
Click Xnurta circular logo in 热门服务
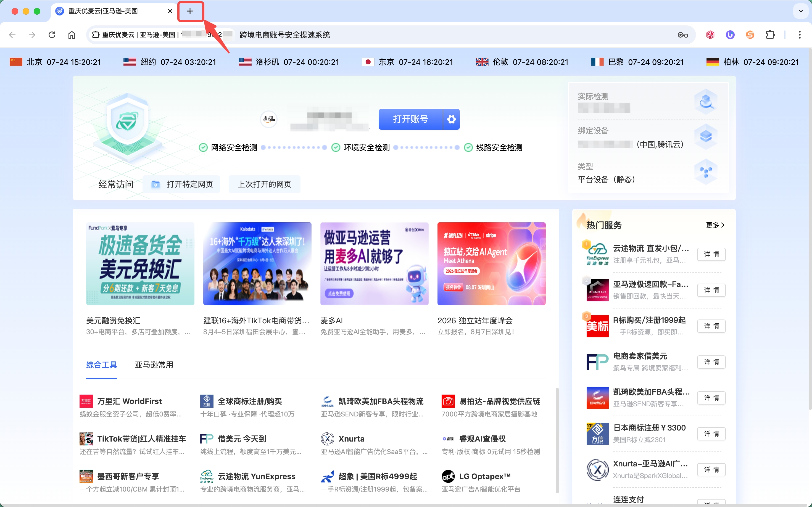tap(597, 469)
